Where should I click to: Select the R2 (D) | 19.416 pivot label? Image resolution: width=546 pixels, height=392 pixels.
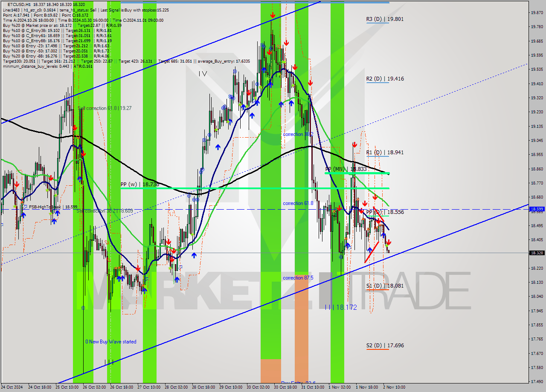pyautogui.click(x=385, y=78)
